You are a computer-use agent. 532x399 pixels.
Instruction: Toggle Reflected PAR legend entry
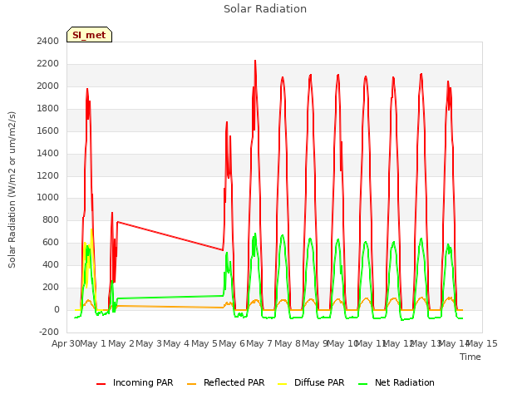click(225, 382)
